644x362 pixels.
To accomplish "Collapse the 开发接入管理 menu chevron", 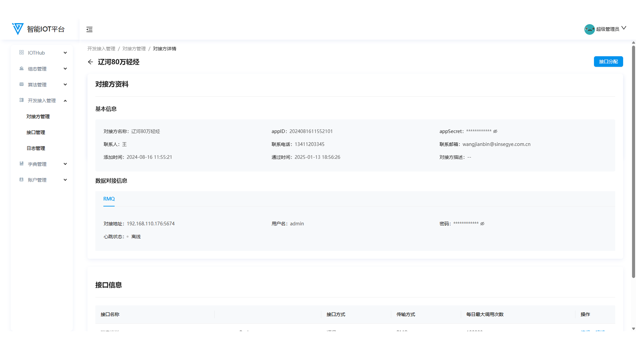I will (x=65, y=101).
